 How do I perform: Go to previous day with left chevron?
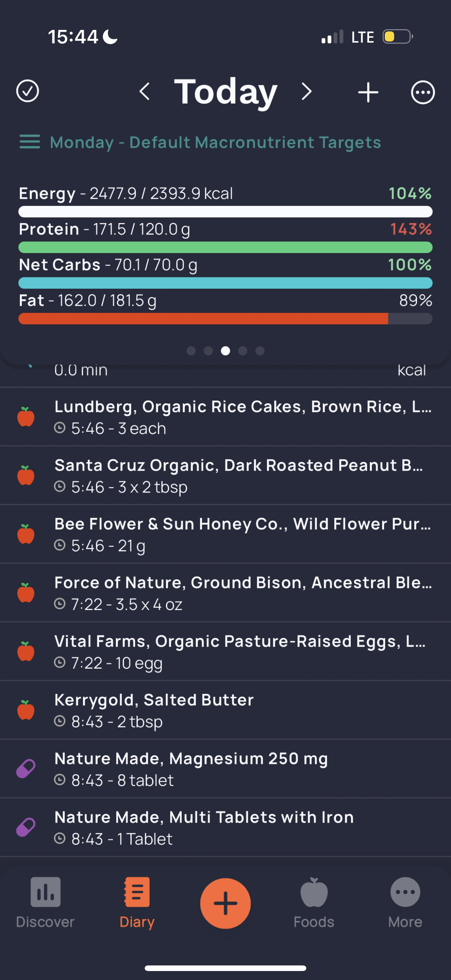click(x=145, y=92)
